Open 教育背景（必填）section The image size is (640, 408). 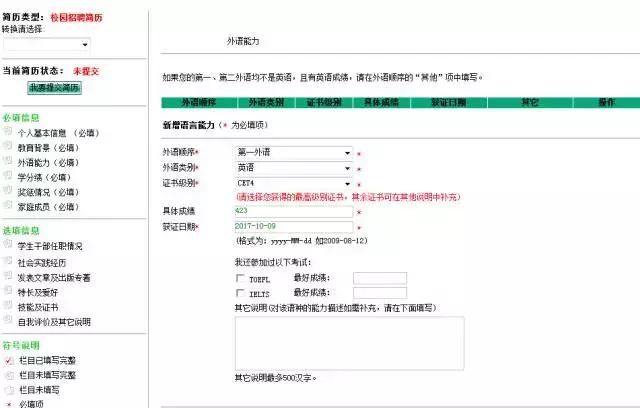pos(48,148)
